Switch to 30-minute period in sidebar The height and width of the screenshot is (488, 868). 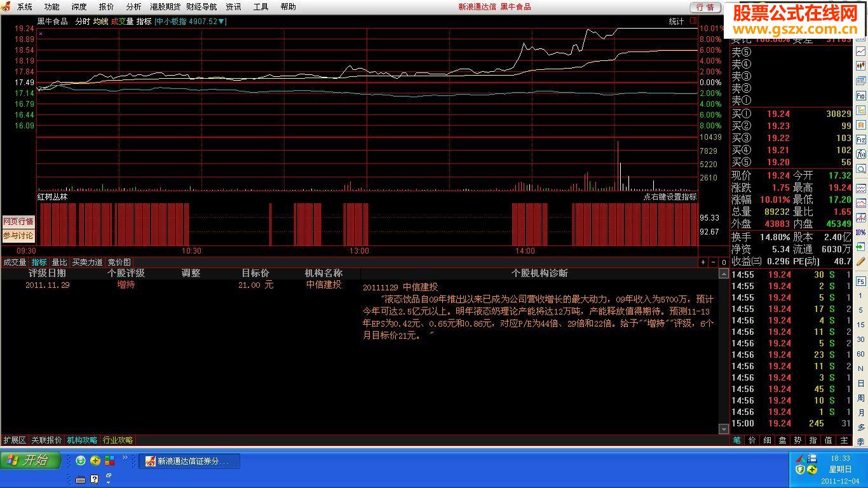click(861, 339)
